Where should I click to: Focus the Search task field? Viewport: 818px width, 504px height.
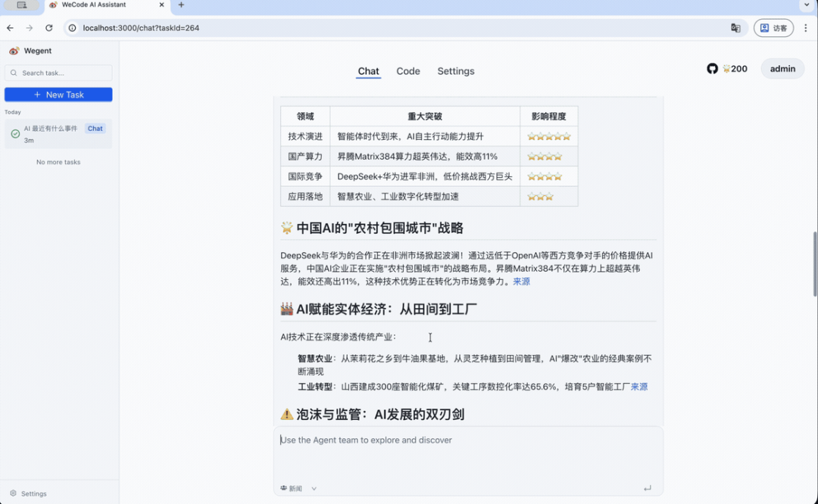click(58, 73)
